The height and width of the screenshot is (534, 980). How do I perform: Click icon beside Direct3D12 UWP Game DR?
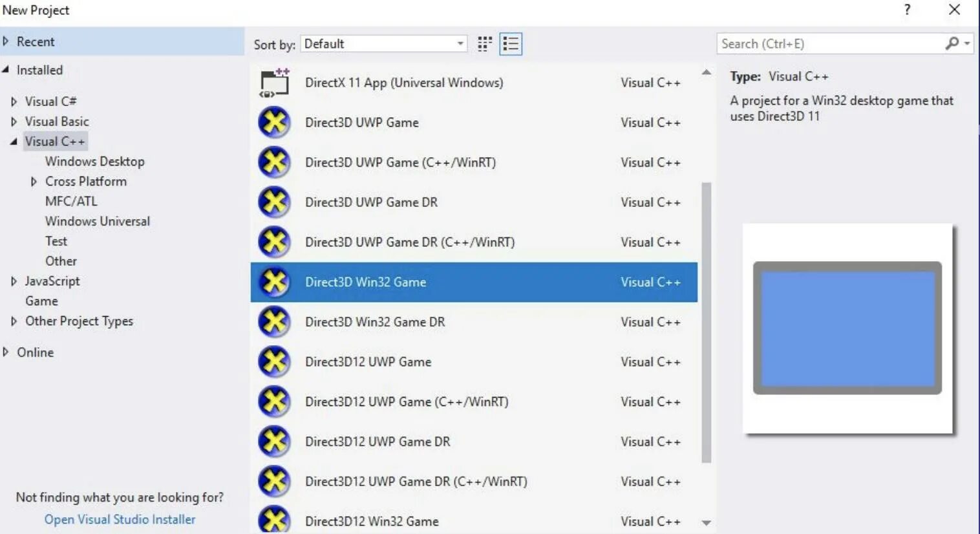pos(275,442)
